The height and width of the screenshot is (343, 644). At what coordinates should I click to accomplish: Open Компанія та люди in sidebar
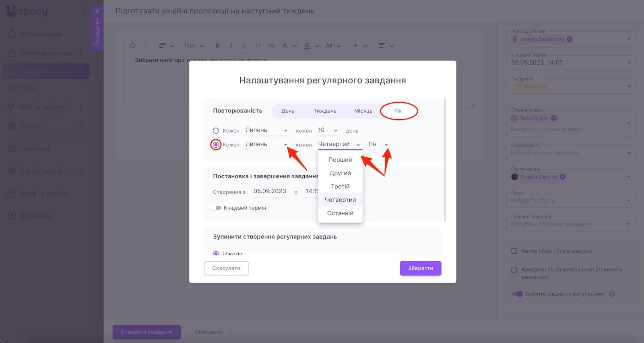coord(46,53)
